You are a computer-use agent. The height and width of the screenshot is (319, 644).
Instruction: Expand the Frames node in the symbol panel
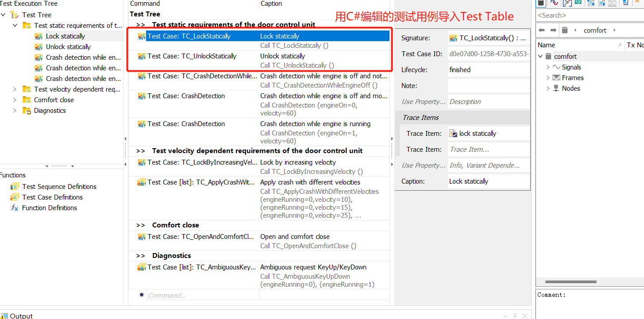[x=548, y=77]
